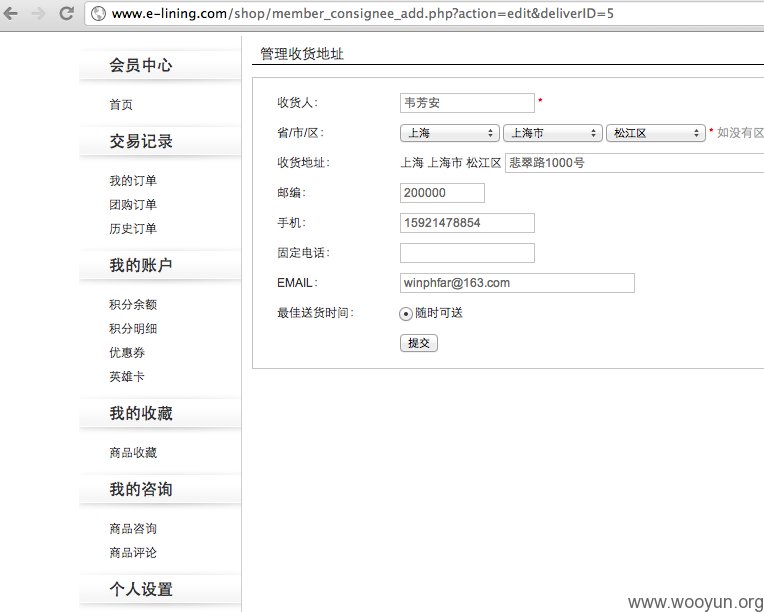Viewport: 764px width, 612px height.
Task: Click the empty 固定电话 field
Action: point(467,253)
